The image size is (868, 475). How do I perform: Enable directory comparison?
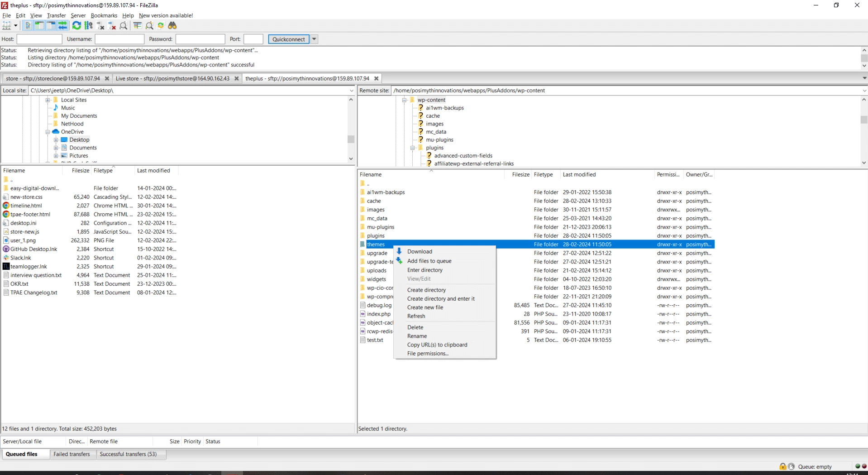pos(138,26)
